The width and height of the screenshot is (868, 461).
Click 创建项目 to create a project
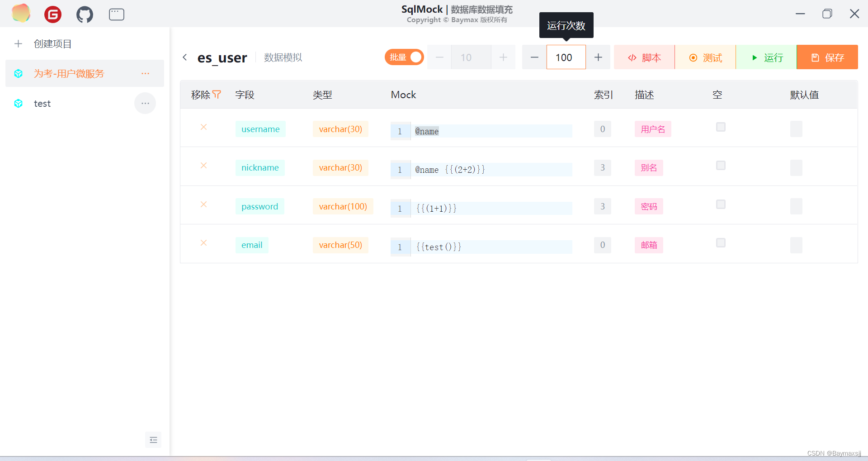click(53, 44)
